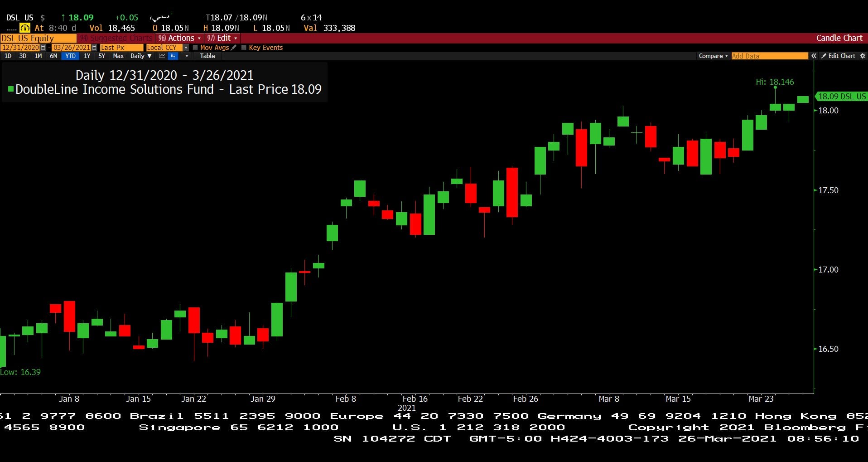Click the Add Data input field
This screenshot has height=462, width=868.
[x=769, y=56]
